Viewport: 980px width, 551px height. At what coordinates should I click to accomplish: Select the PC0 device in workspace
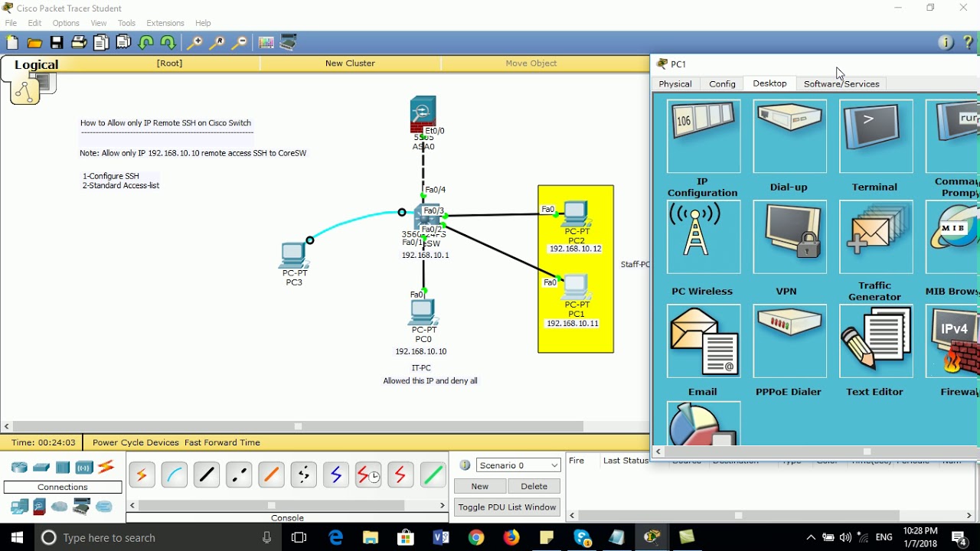(x=423, y=311)
